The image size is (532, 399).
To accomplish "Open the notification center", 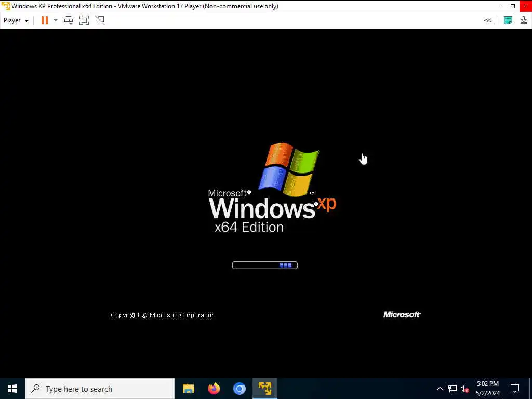I will 515,389.
